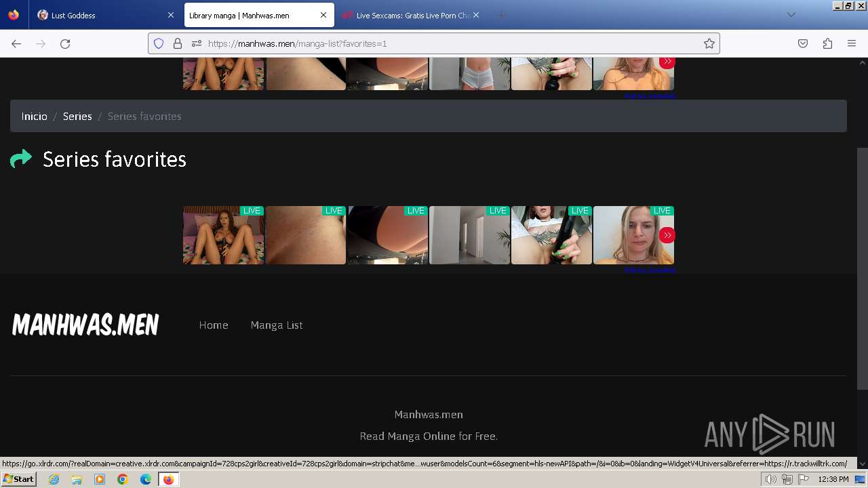The height and width of the screenshot is (488, 868).
Task: Open the volume control in system tray
Action: tap(770, 479)
